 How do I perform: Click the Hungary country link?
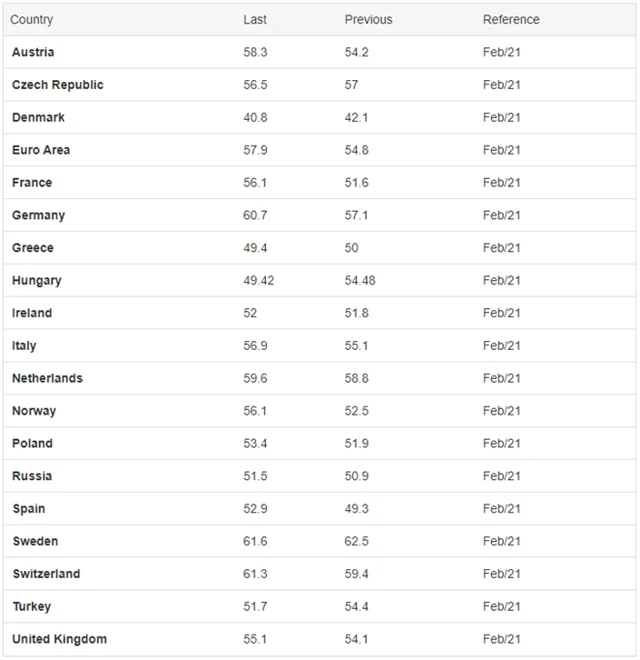[36, 281]
